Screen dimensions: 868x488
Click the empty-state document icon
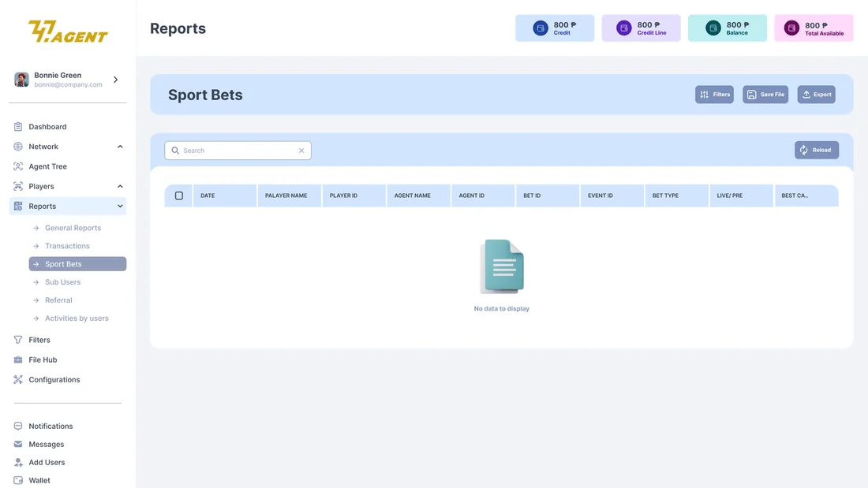tap(502, 266)
